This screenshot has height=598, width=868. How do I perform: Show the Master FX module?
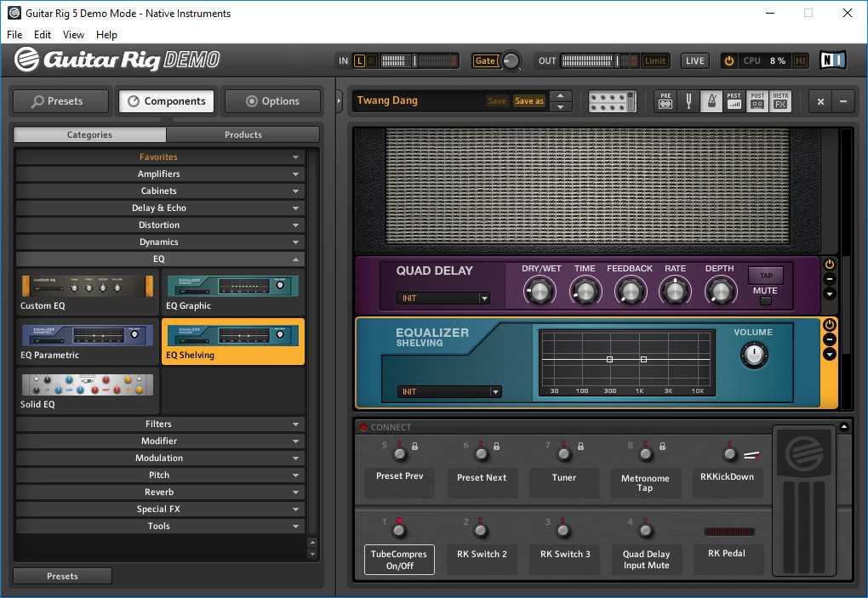(x=780, y=101)
